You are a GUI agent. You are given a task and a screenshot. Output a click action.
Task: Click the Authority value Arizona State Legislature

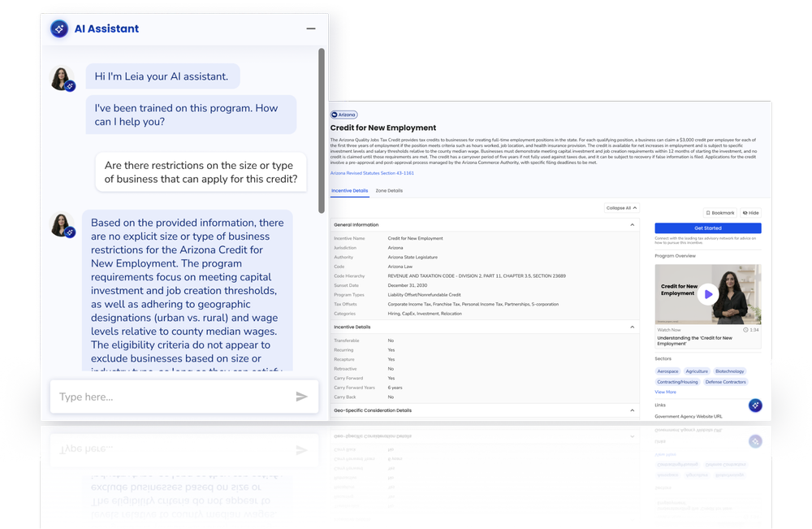point(412,257)
